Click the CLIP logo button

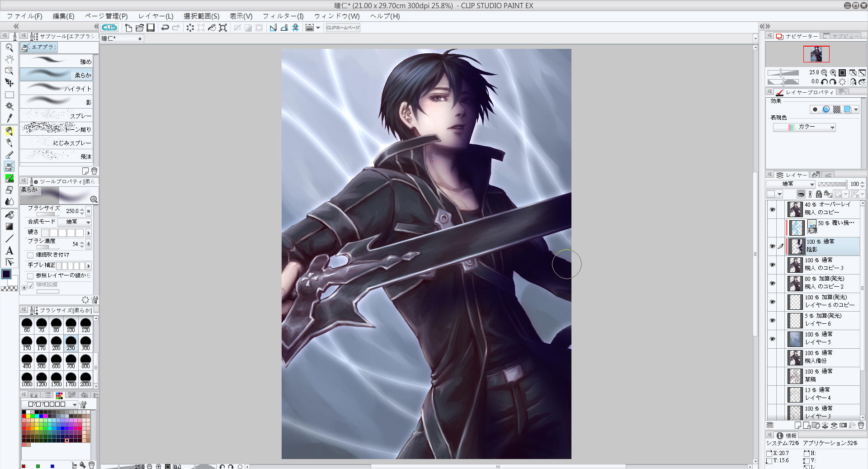tap(109, 28)
